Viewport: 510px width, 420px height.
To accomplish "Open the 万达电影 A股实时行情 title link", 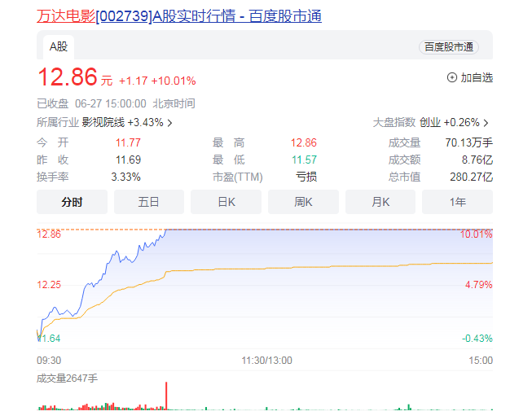I will pos(179,15).
